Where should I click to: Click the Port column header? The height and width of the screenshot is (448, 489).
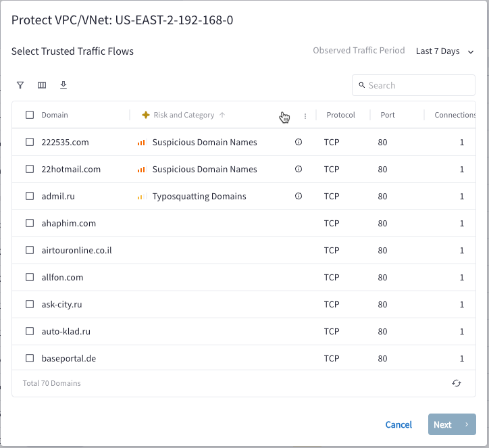point(388,115)
